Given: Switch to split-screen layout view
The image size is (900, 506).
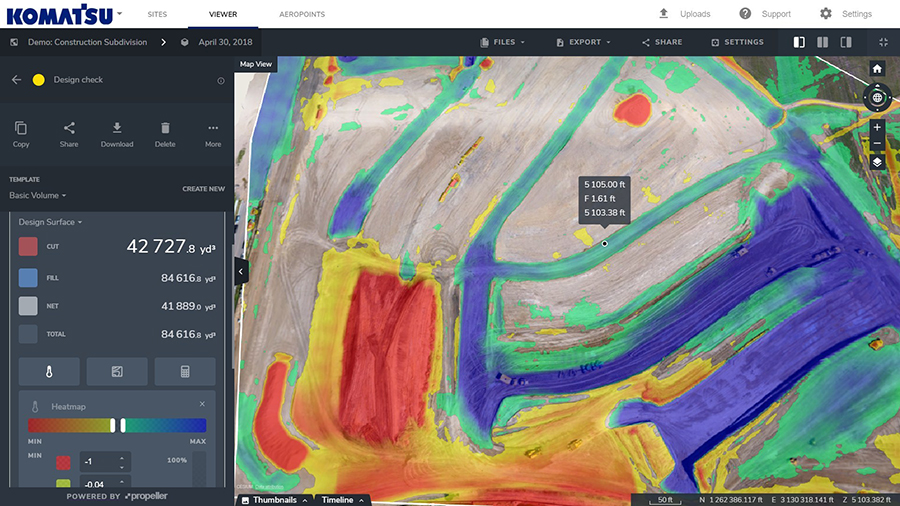Looking at the screenshot, I should (822, 42).
